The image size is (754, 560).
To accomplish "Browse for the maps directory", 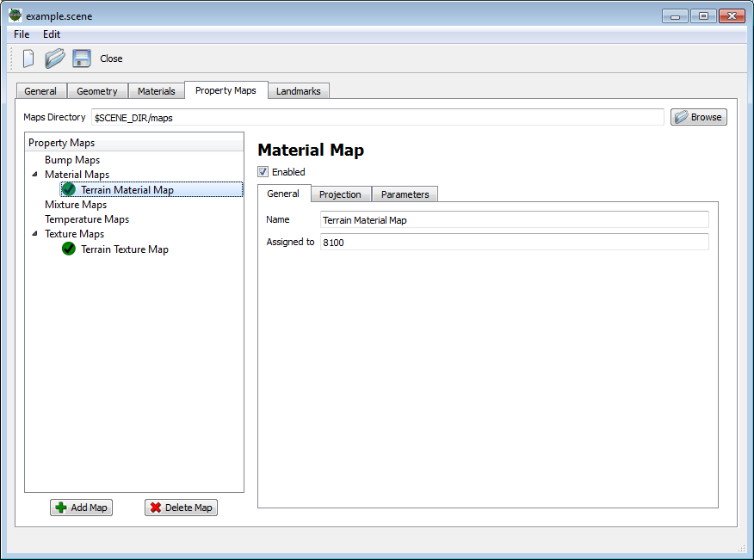I will [698, 117].
